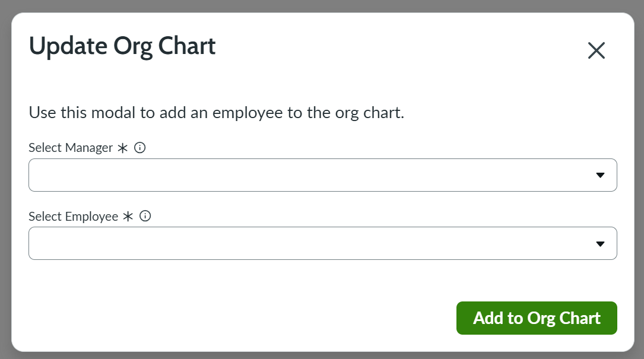This screenshot has height=359, width=644.
Task: Select the Update Org Chart title text
Action: (x=122, y=46)
